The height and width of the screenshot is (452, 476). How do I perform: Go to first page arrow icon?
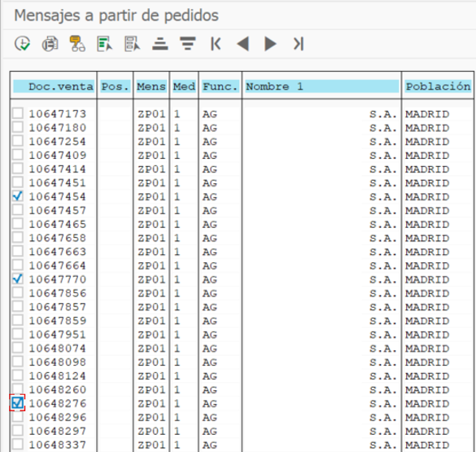(x=216, y=44)
